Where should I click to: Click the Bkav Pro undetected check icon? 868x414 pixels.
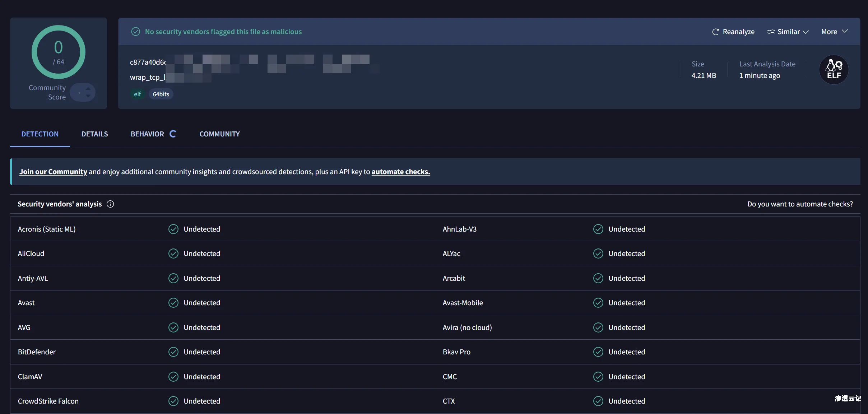[598, 352]
